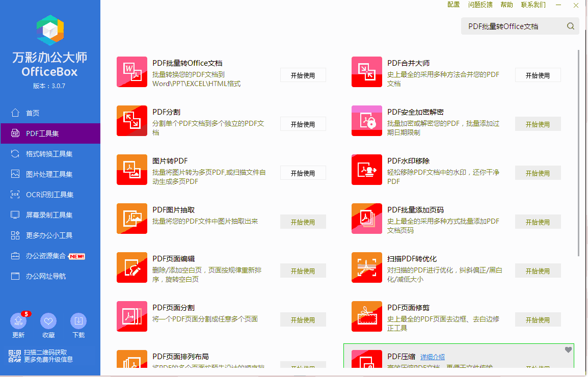The image size is (588, 377).
Task: Click the QR code icon
Action: (15, 356)
